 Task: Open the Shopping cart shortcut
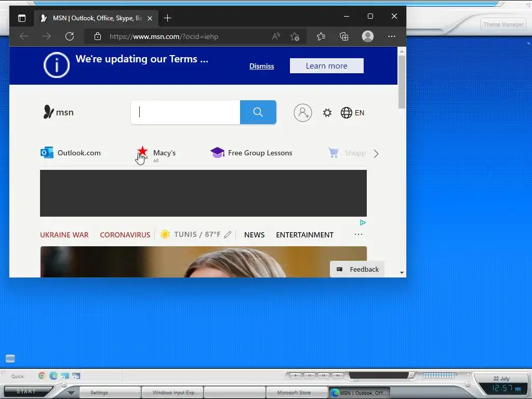[347, 153]
